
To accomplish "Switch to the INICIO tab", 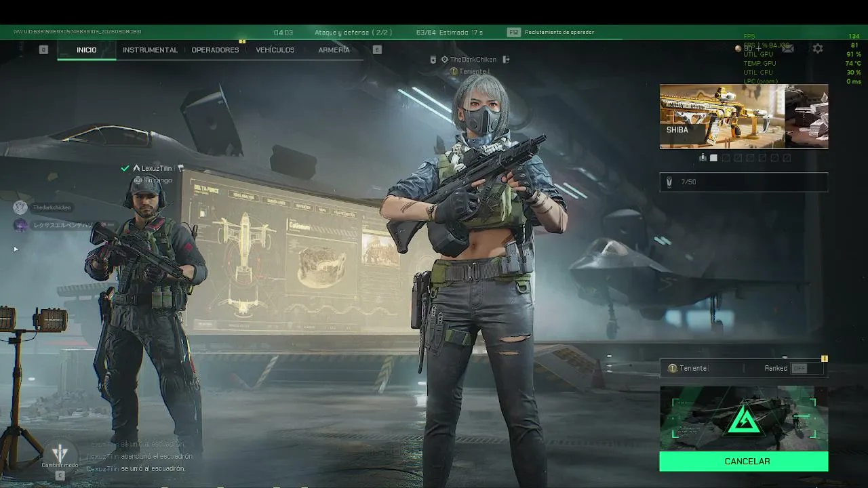I will click(x=86, y=49).
